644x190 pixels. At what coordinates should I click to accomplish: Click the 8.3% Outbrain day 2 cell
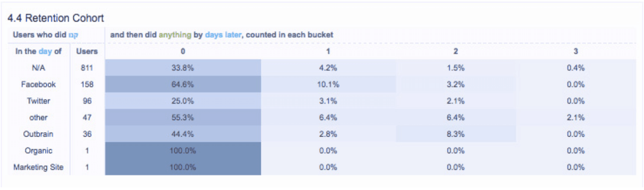456,134
